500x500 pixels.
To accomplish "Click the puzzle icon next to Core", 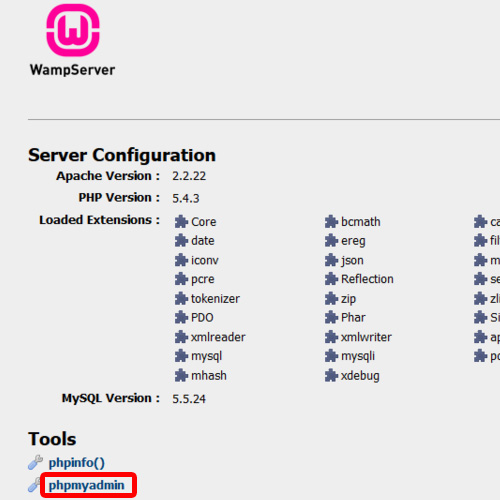I will (x=181, y=222).
